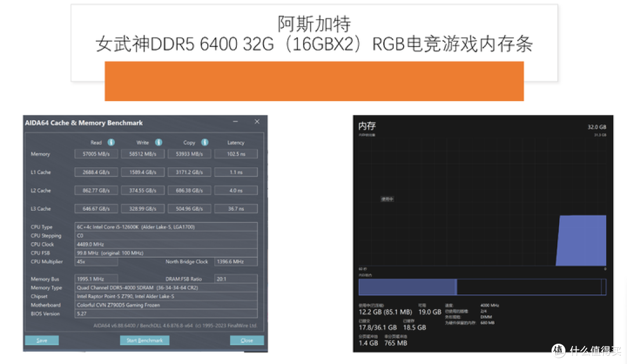Click the AIDA64 version footer text
The height and width of the screenshot is (364, 627).
pos(175,326)
